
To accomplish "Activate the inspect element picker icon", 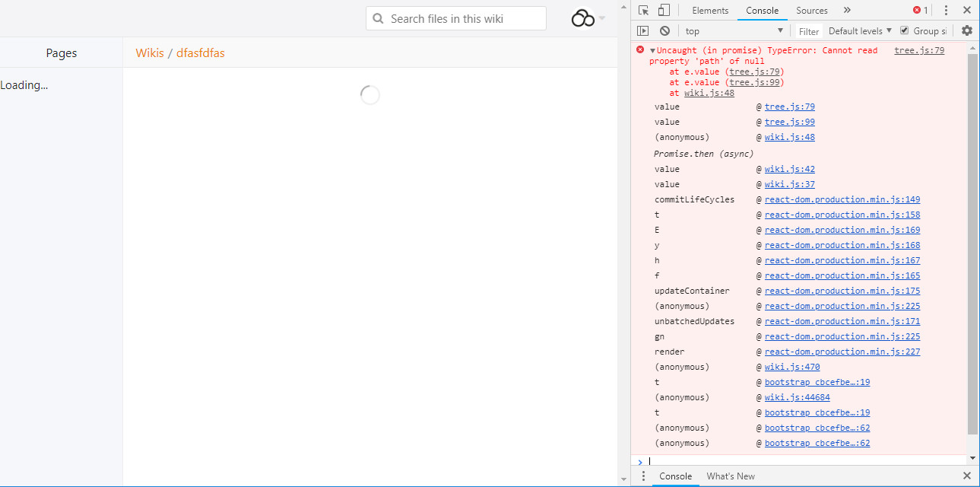I will click(x=643, y=11).
